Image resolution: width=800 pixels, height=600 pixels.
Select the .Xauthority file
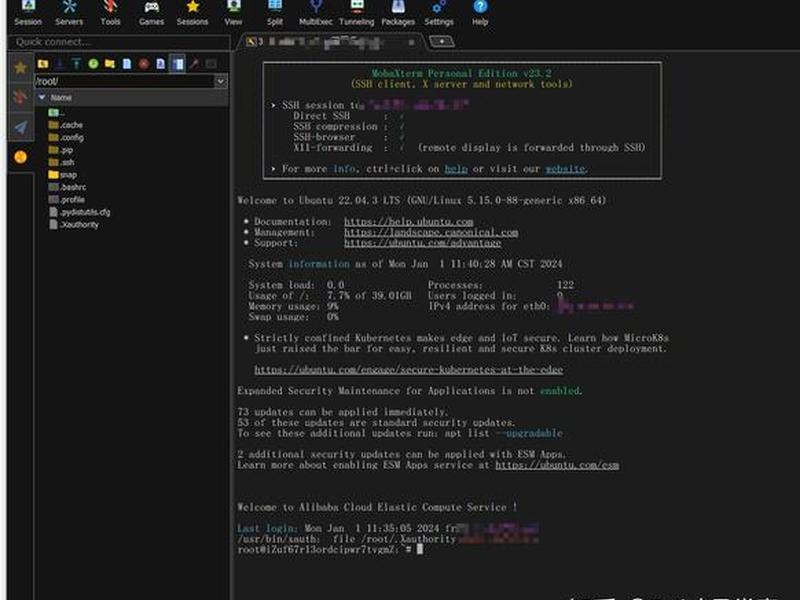74,224
